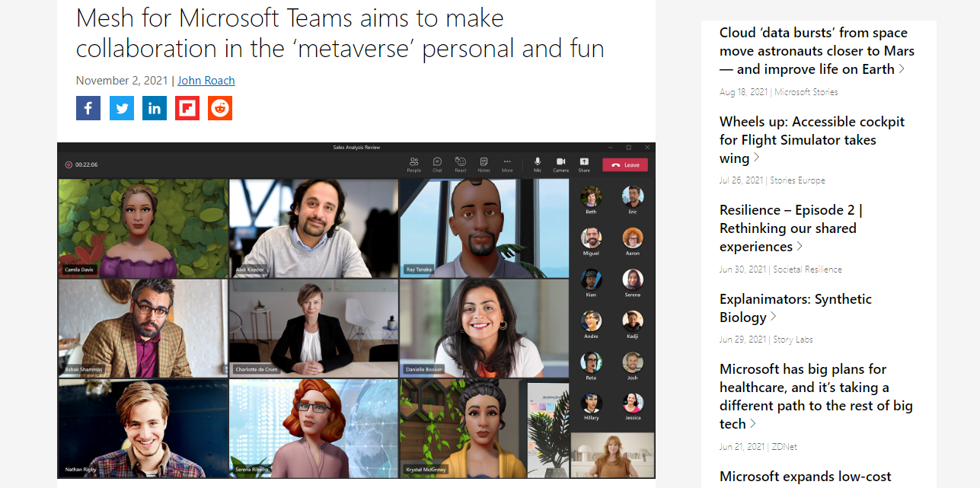The image size is (980, 488).
Task: Select Danielle Booker video tile
Action: [x=484, y=328]
